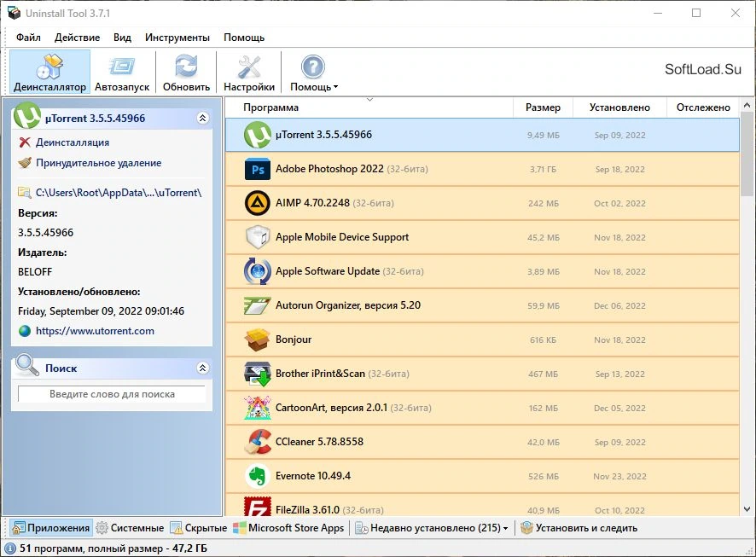
Task: Switch to Автозапуск in the toolbar
Action: 122,73
